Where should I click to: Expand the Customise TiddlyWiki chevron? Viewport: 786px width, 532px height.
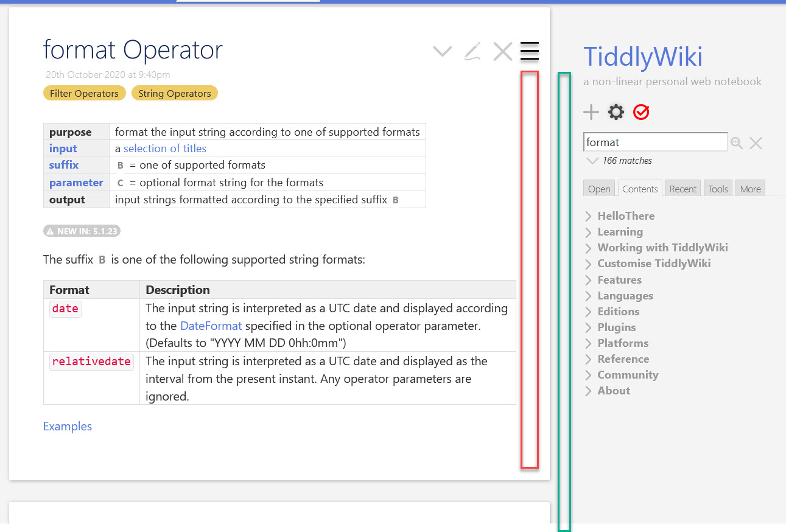589,264
